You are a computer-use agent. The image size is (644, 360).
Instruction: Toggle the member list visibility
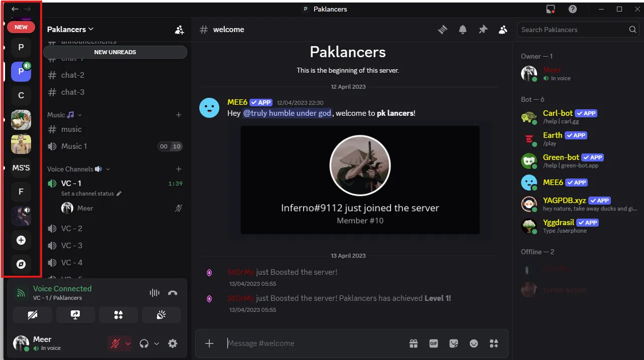tap(502, 30)
